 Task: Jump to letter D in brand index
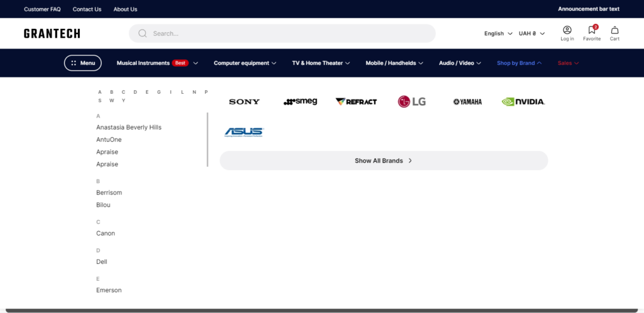pyautogui.click(x=135, y=92)
